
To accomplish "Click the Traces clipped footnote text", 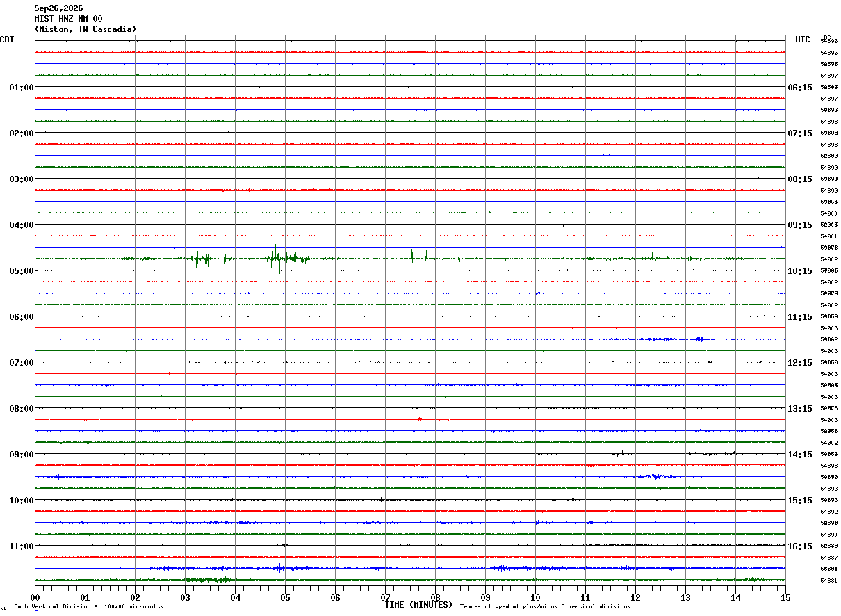I will point(545,607).
